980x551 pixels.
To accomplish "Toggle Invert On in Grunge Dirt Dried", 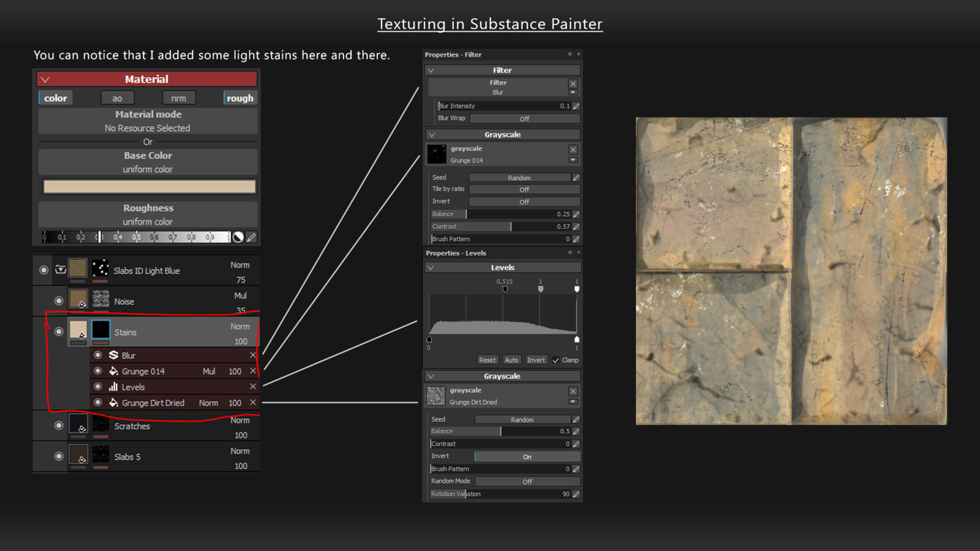I will tap(527, 457).
